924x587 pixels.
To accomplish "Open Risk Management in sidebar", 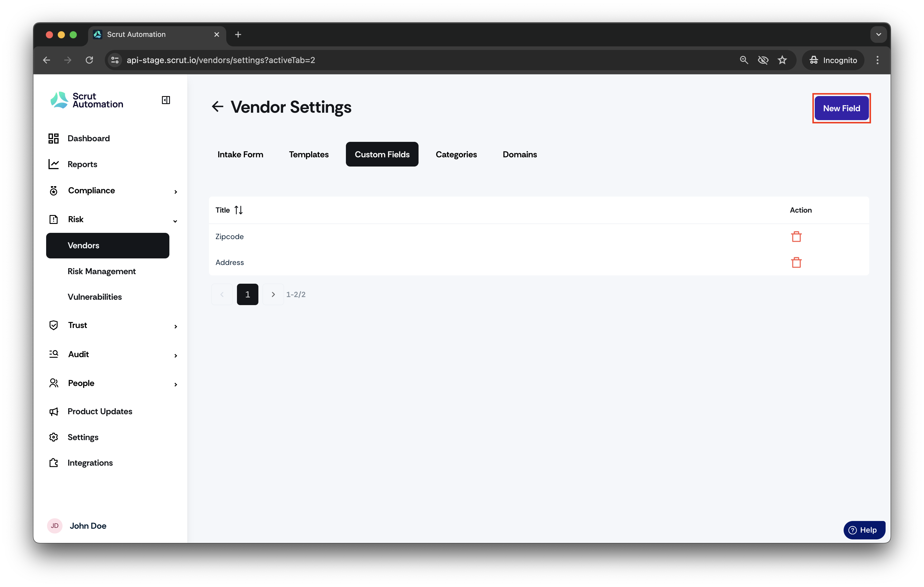I will tap(102, 271).
